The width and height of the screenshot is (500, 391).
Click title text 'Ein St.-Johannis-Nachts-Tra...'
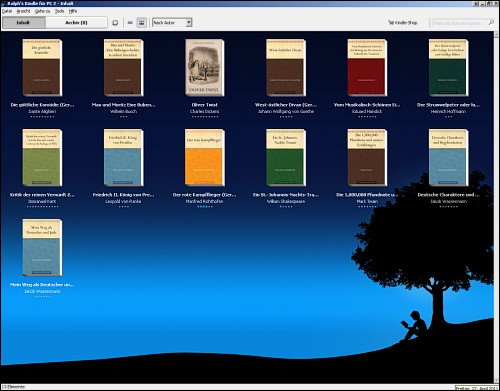click(286, 195)
